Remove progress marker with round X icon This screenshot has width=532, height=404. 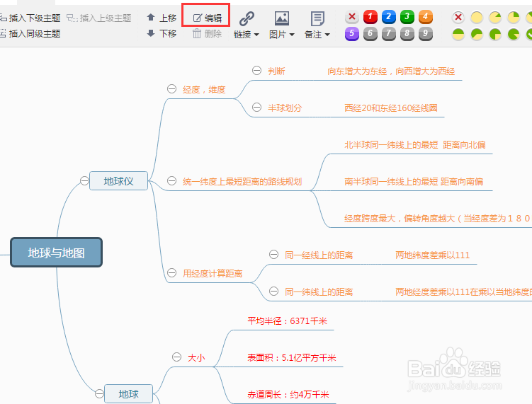458,17
